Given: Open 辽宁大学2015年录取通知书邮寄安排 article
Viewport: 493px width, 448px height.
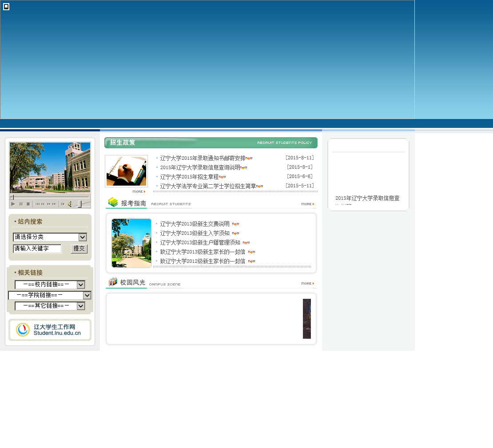Looking at the screenshot, I should click(x=203, y=158).
